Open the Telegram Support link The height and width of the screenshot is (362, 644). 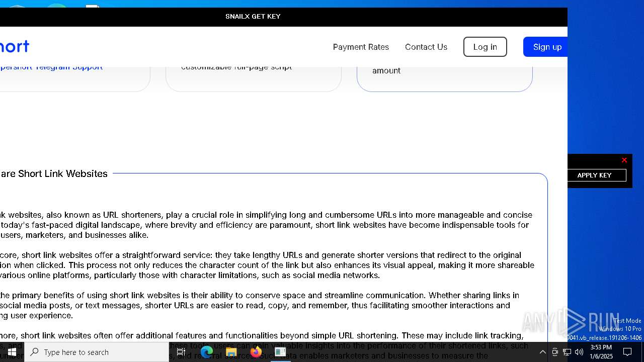coord(51,67)
